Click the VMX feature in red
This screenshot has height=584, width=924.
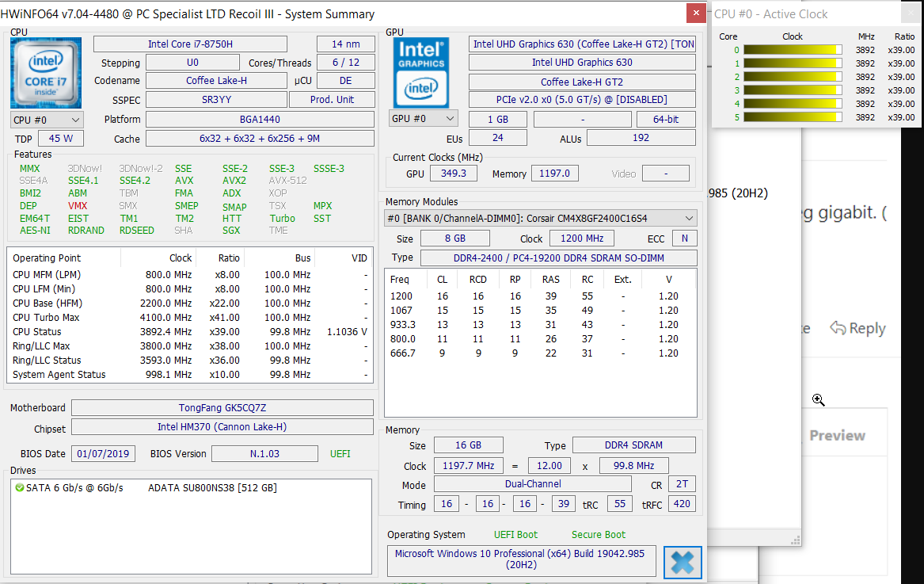pyautogui.click(x=77, y=206)
